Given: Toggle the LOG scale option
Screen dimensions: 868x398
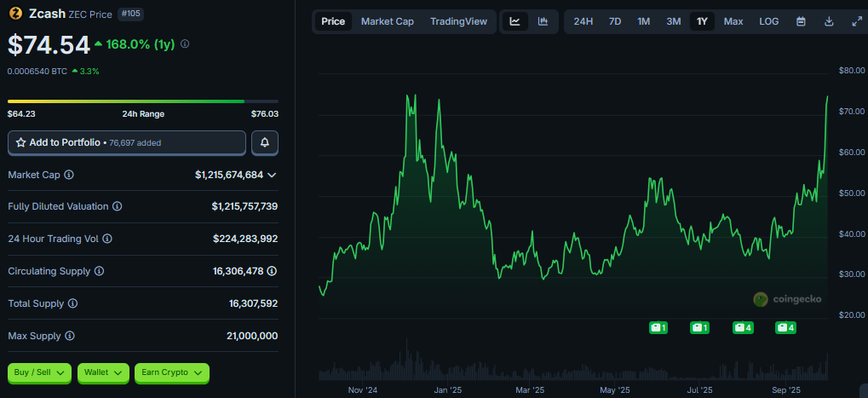Looking at the screenshot, I should click(x=768, y=21).
